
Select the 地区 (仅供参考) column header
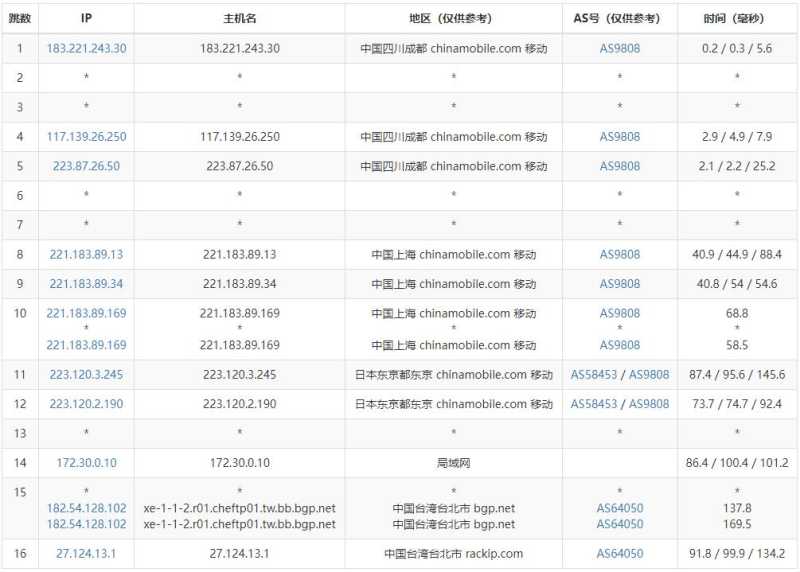pyautogui.click(x=453, y=18)
